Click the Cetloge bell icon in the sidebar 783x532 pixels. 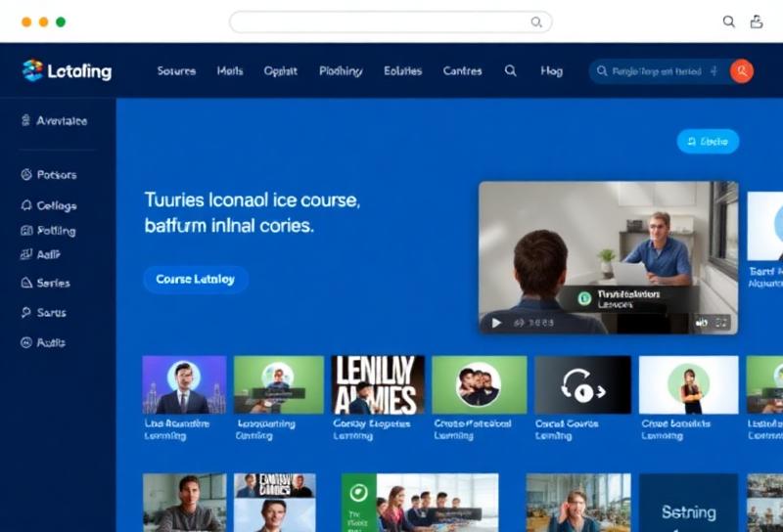coord(27,206)
